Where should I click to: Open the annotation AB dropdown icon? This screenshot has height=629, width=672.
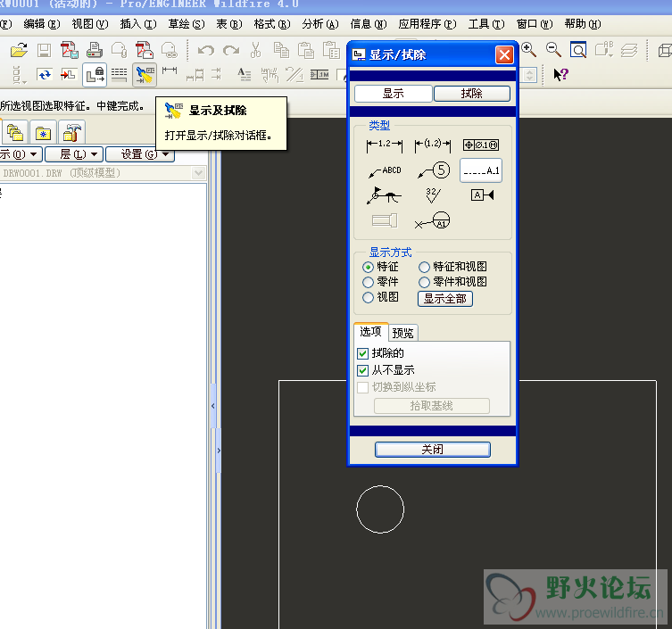pos(604,50)
